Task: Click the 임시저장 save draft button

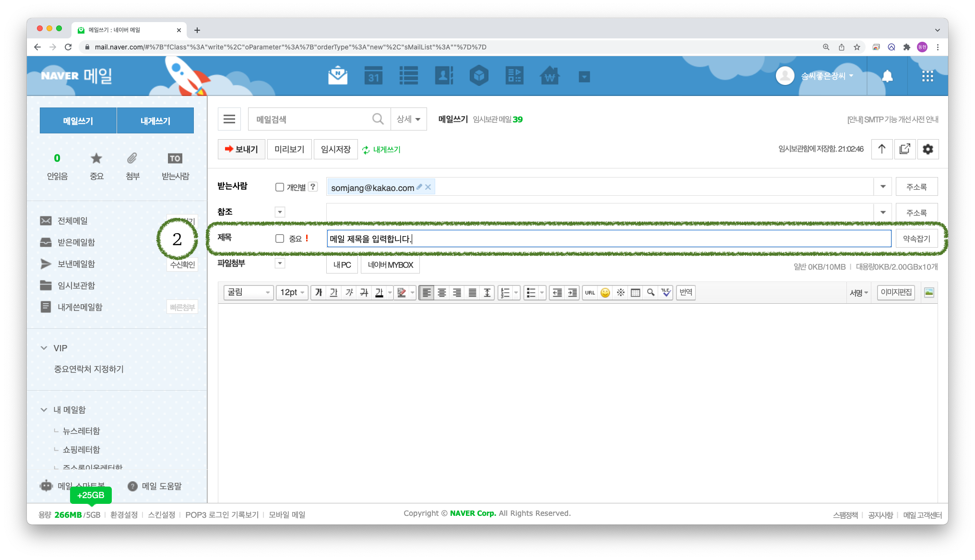Action: coord(335,149)
